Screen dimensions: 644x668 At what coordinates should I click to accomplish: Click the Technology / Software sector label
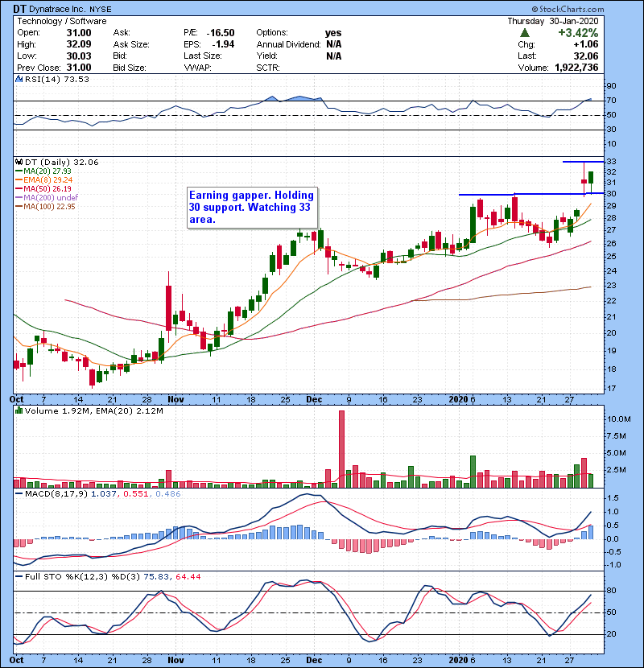click(x=62, y=21)
